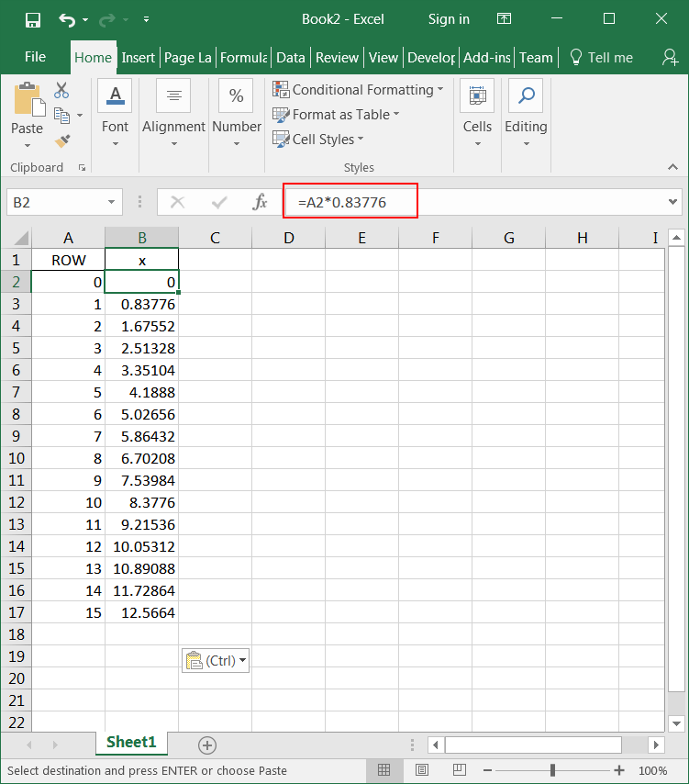Click the Ribbon Display Options icon
The width and height of the screenshot is (689, 784).
pyautogui.click(x=504, y=19)
